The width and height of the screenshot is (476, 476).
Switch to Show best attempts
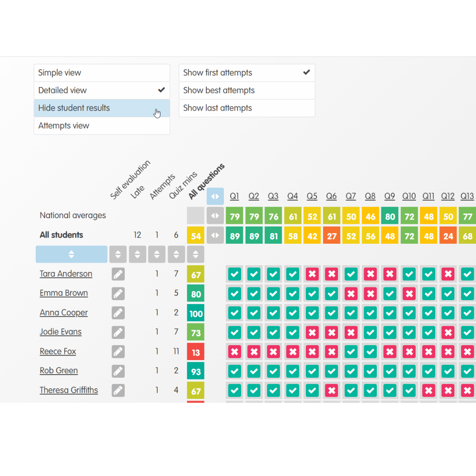click(246, 90)
